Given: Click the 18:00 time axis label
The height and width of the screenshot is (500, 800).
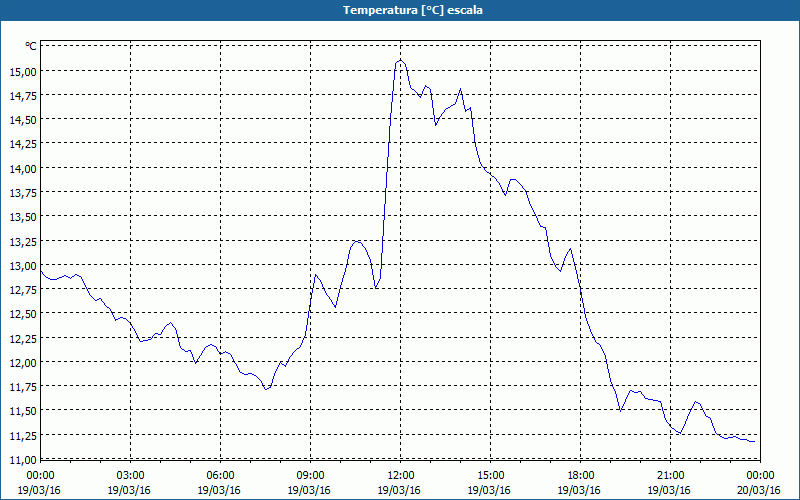Looking at the screenshot, I should [x=580, y=476].
